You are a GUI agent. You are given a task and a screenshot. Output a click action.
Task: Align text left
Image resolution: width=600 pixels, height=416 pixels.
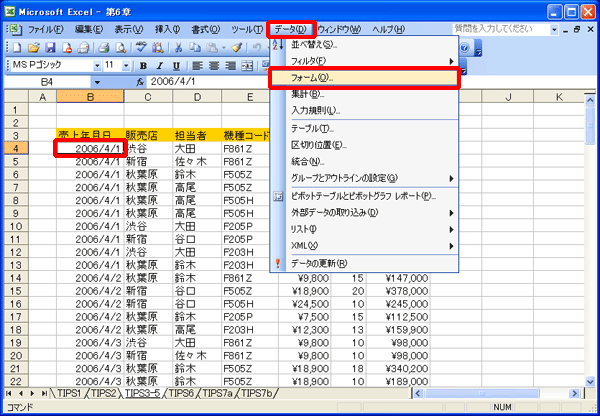[197, 66]
